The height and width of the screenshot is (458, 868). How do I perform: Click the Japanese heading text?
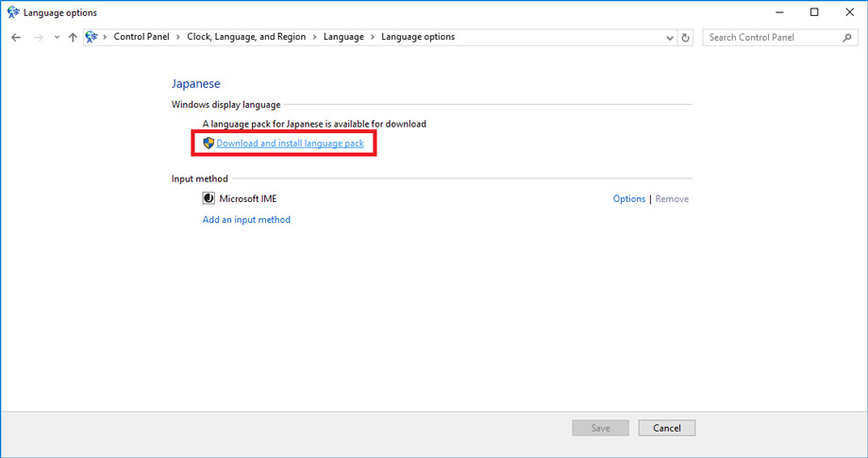(x=196, y=84)
